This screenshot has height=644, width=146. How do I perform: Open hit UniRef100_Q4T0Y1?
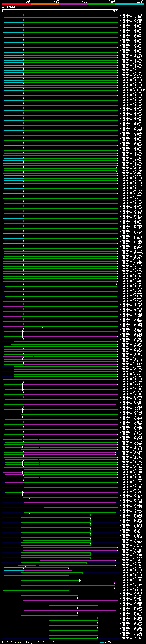point(131,37)
